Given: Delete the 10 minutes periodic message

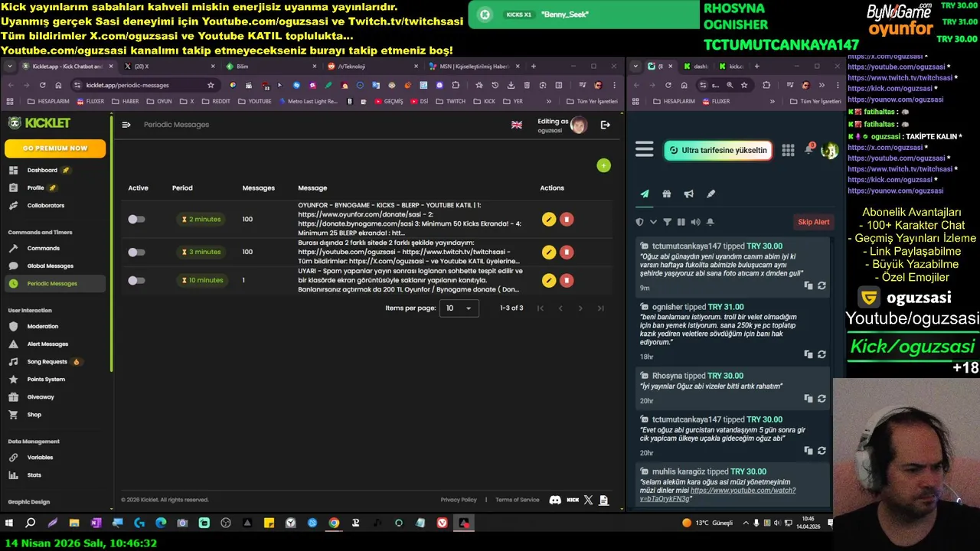Looking at the screenshot, I should point(567,280).
